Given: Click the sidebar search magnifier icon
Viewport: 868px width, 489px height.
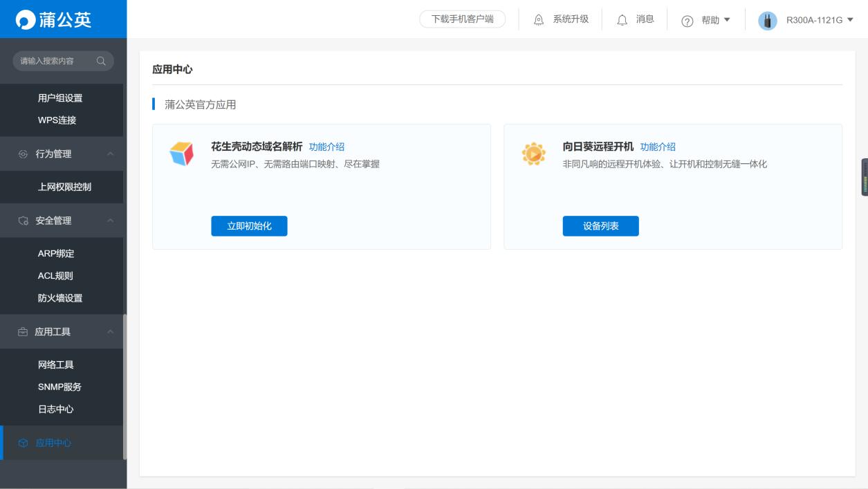Looking at the screenshot, I should (101, 61).
